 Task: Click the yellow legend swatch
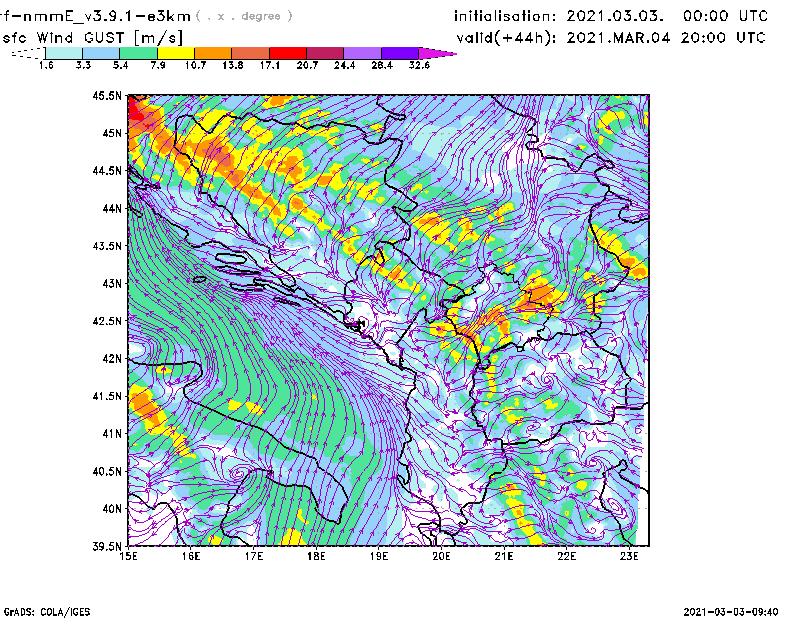(x=176, y=53)
